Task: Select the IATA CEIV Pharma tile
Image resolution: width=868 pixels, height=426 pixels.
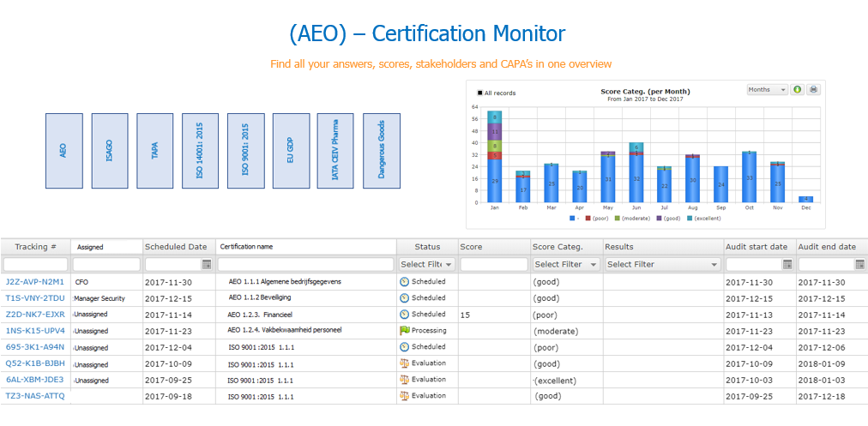Action: point(335,151)
